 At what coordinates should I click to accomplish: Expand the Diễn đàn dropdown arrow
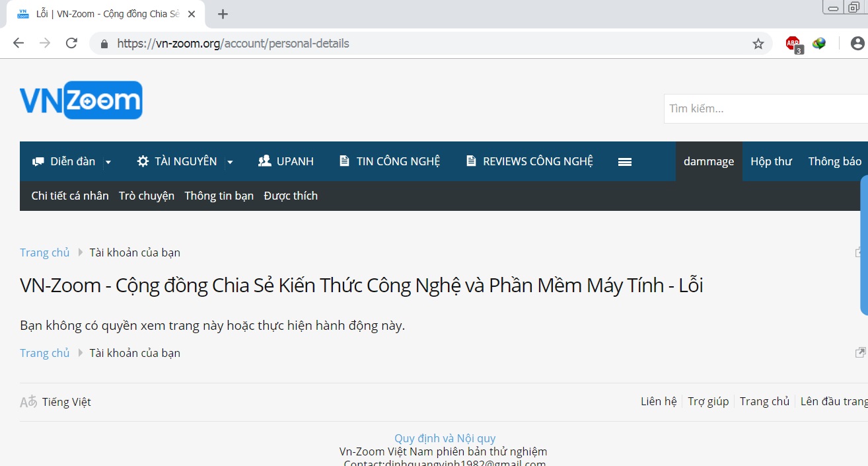[x=108, y=162]
